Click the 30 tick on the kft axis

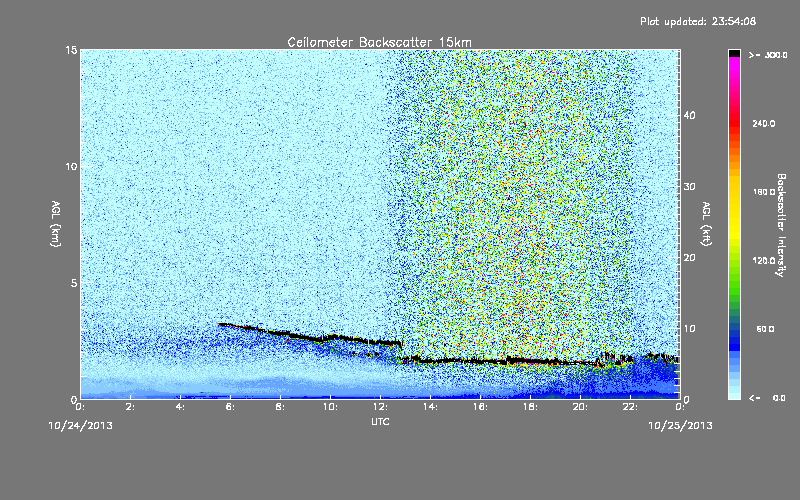coord(689,187)
